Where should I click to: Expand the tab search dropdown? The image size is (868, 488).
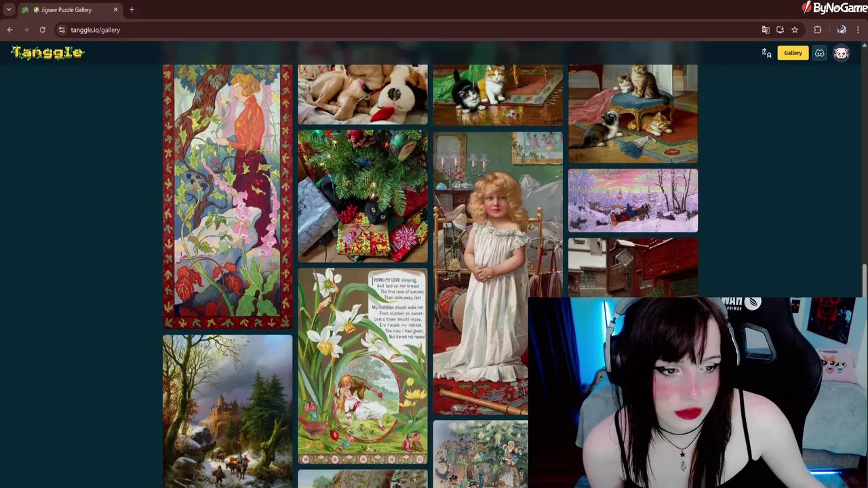pos(9,9)
